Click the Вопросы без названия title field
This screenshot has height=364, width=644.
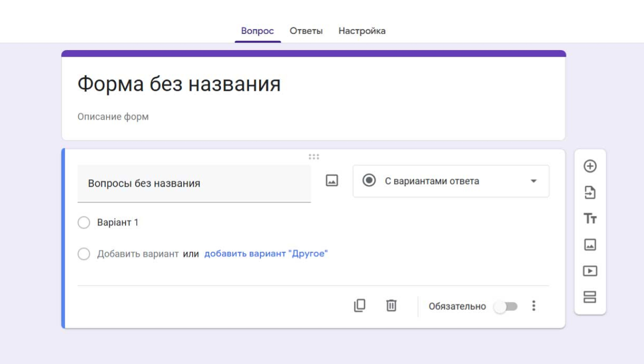pos(194,183)
